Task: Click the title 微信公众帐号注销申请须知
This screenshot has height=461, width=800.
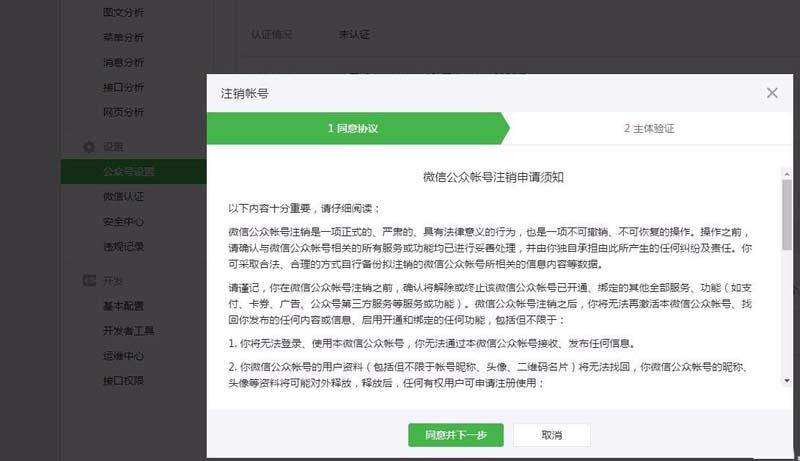Action: [x=493, y=177]
